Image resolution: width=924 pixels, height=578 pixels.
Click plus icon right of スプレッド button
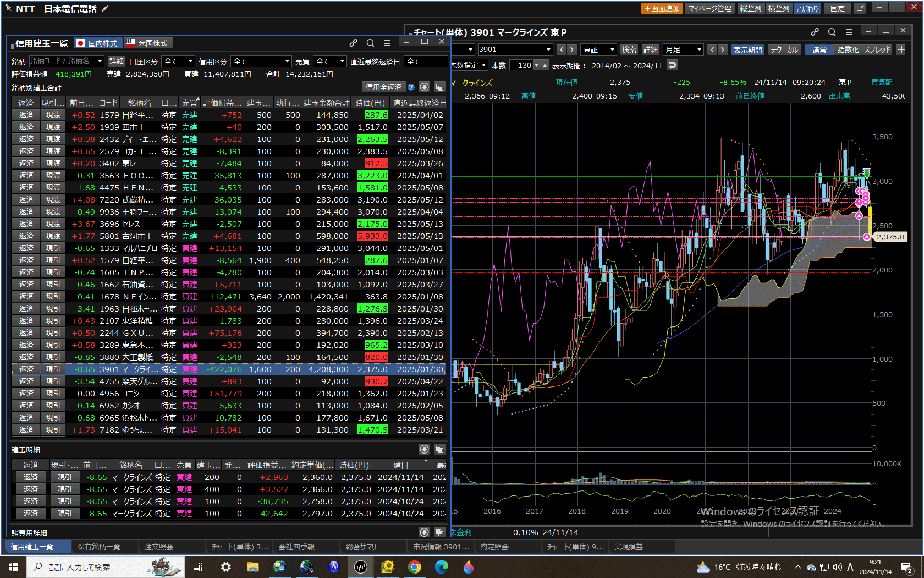click(x=901, y=50)
